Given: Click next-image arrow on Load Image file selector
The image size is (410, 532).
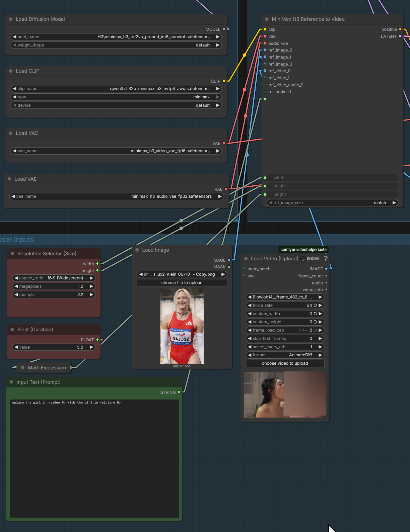Looking at the screenshot, I should (x=223, y=274).
